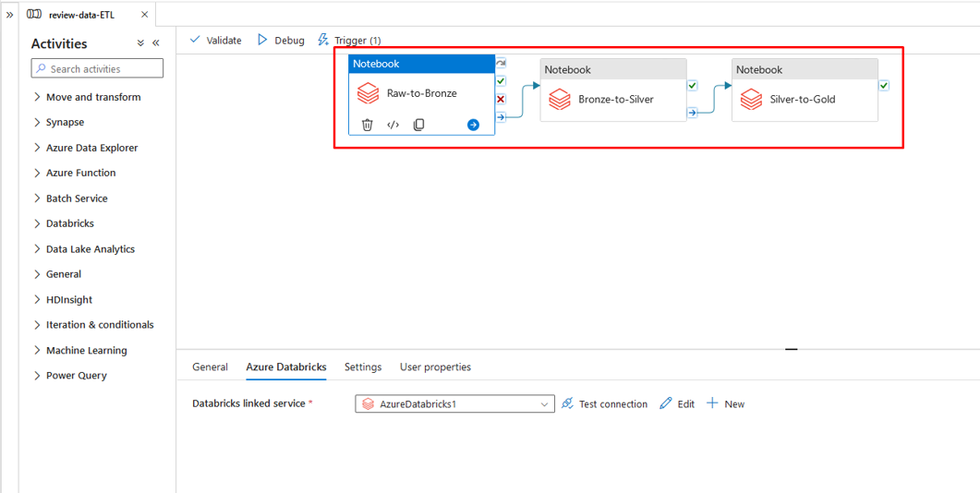The image size is (980, 493).
Task: Click Bronze-to-Silver green success handle
Action: click(693, 86)
